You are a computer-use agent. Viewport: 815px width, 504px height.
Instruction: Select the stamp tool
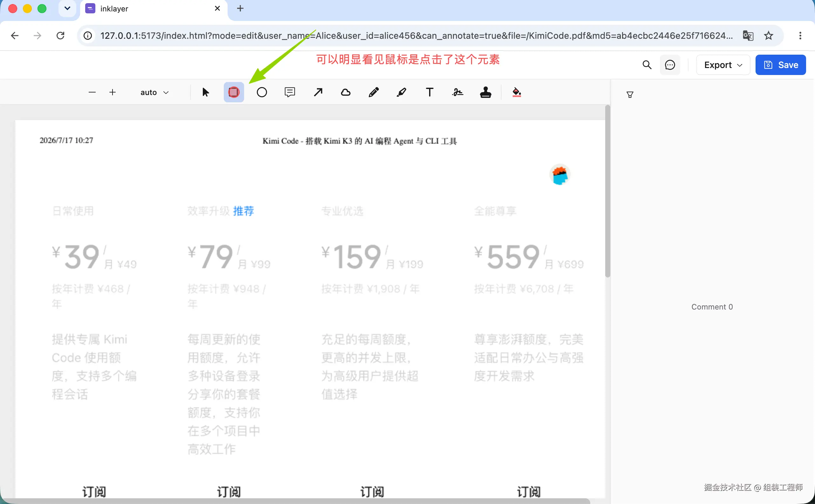pyautogui.click(x=486, y=92)
